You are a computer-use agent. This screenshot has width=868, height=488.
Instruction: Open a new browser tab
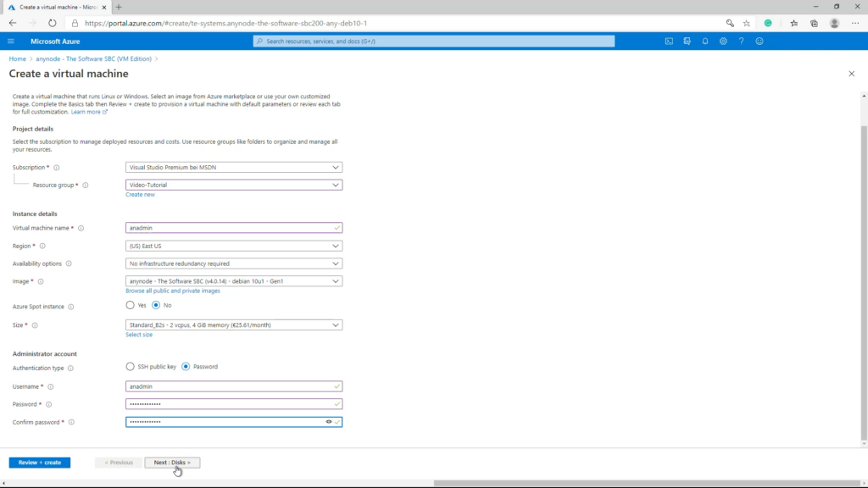point(119,7)
